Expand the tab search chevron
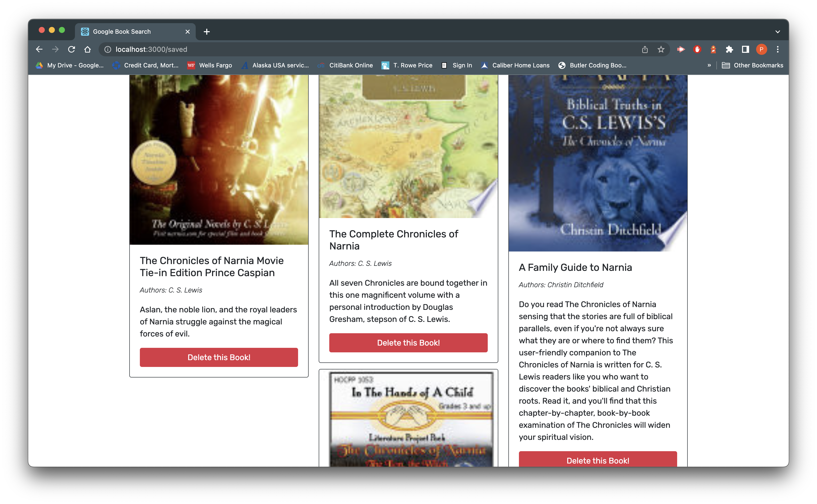This screenshot has width=817, height=504. pyautogui.click(x=778, y=32)
